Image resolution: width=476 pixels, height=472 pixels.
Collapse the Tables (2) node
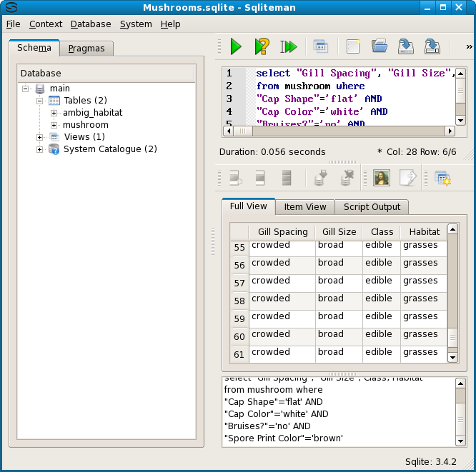click(39, 101)
